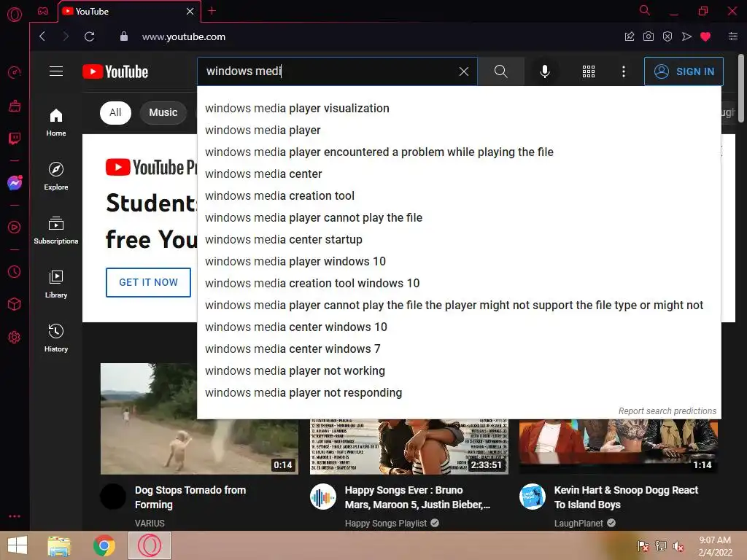The height and width of the screenshot is (560, 747).
Task: Open the GX Corner gamepad icon
Action: (x=43, y=11)
